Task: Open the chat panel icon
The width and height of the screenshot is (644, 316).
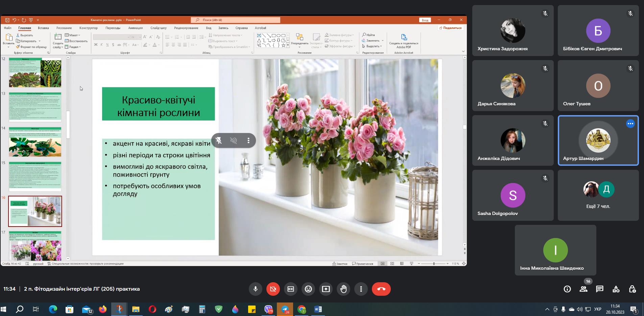Action: pyautogui.click(x=600, y=289)
